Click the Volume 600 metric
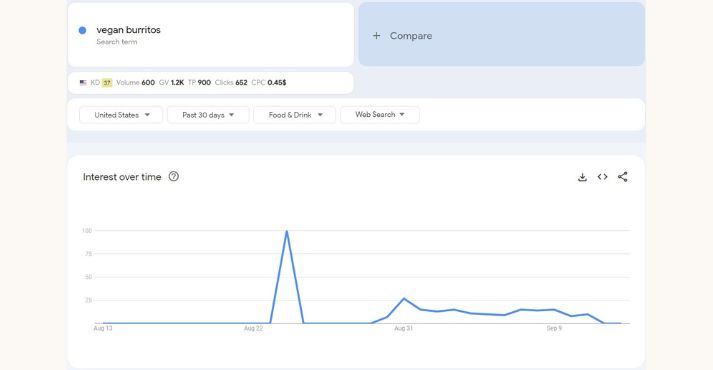 (x=136, y=83)
